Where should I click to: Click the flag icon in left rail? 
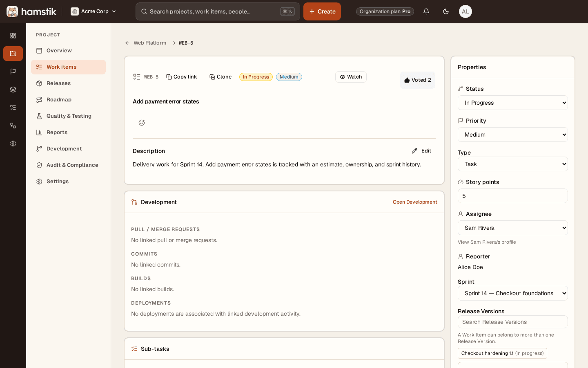point(13,72)
